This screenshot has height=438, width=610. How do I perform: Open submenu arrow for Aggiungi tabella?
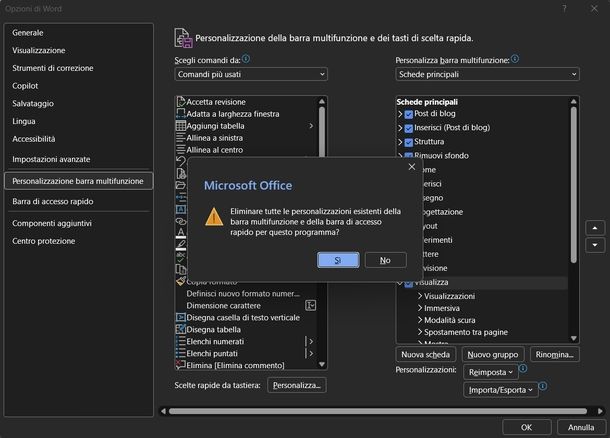pos(311,126)
